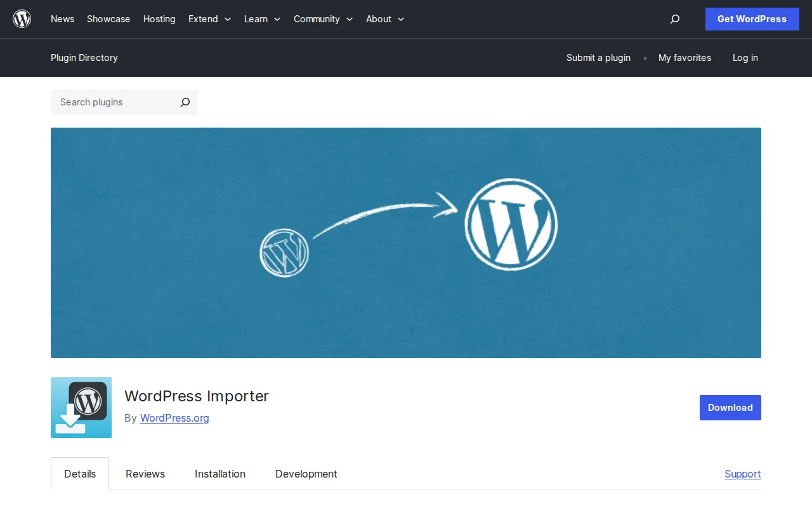Click the magnifier icon in the plugin search field
Screen dimensions: 812x508
pyautogui.click(x=185, y=102)
